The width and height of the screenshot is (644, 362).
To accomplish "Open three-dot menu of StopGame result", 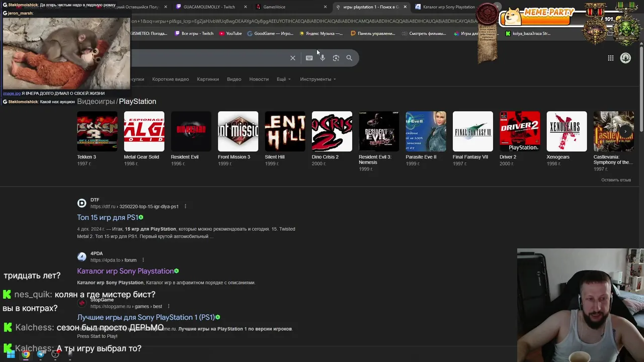I will pyautogui.click(x=169, y=306).
